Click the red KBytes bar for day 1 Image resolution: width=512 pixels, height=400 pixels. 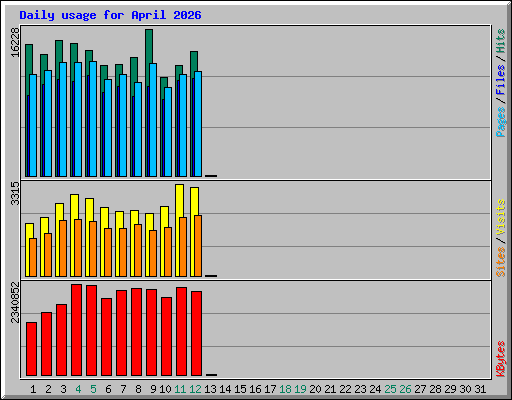coord(31,349)
